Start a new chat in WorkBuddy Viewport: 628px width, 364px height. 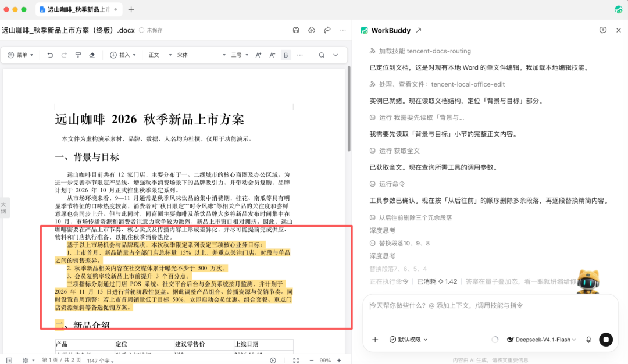tap(603, 30)
